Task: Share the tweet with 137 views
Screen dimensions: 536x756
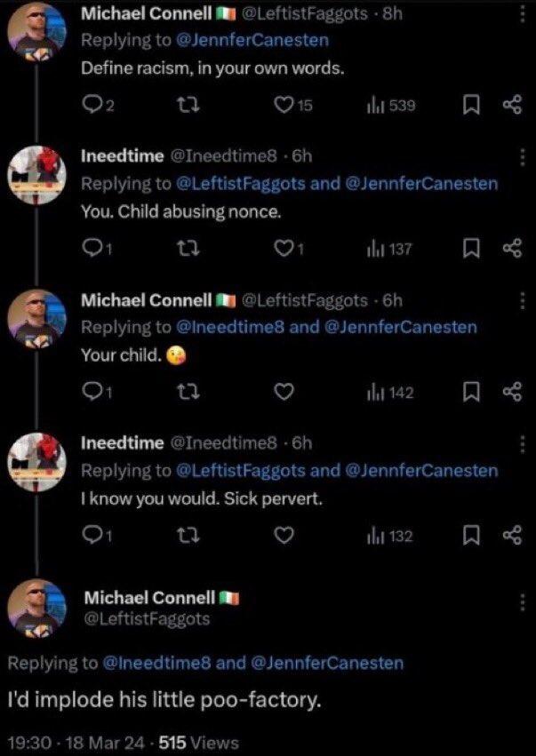Action: [511, 250]
